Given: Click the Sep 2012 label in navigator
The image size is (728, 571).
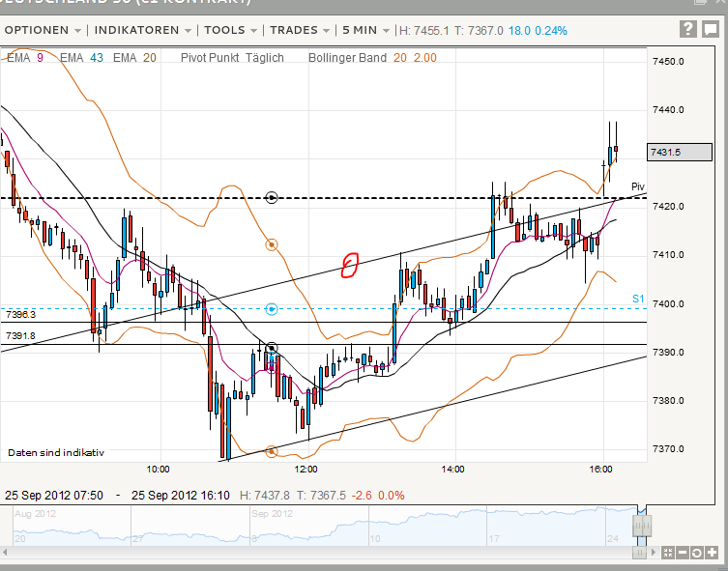Looking at the screenshot, I should pyautogui.click(x=272, y=514).
